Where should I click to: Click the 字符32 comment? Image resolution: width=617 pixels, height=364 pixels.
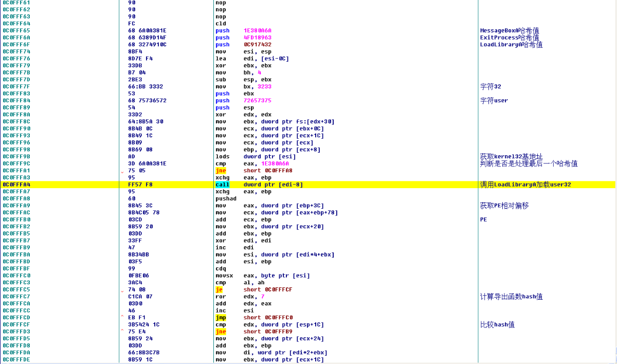tap(491, 86)
